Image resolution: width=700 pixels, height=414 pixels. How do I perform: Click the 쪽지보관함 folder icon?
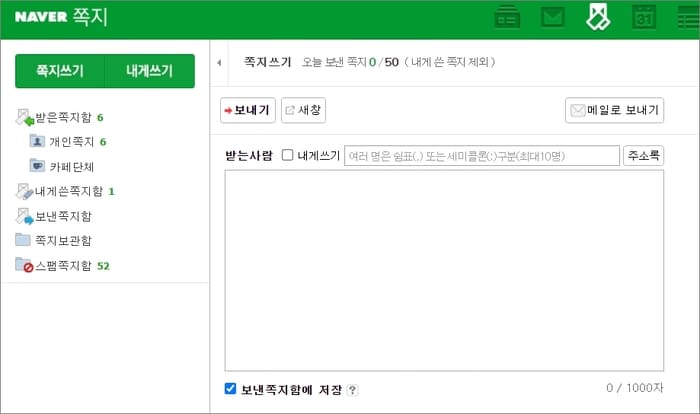(23, 240)
